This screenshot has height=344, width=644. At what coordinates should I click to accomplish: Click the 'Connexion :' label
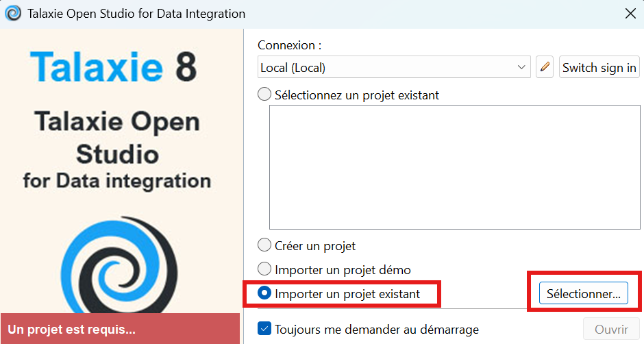[x=289, y=45]
